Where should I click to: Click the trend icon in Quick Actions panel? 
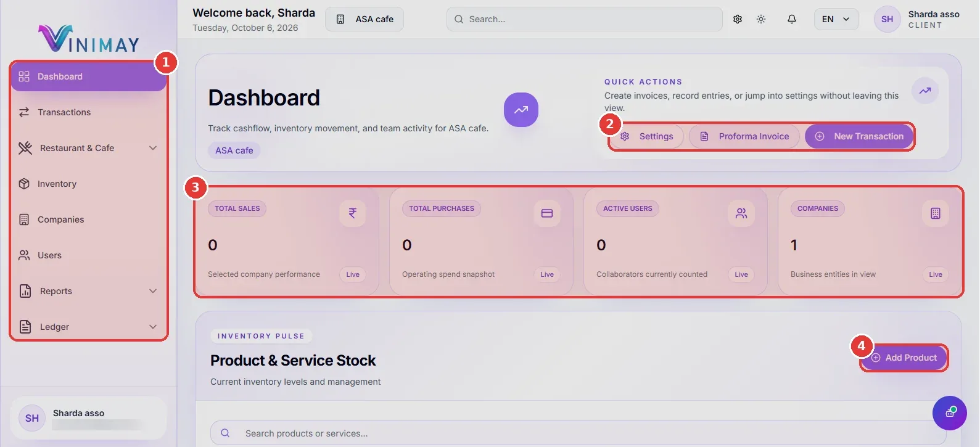(x=925, y=91)
